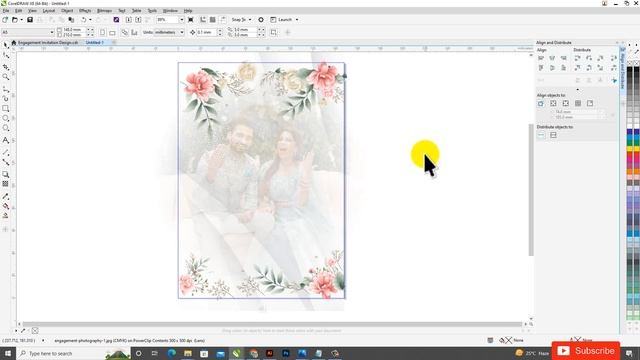Click Align Left in Align panel

[541, 58]
